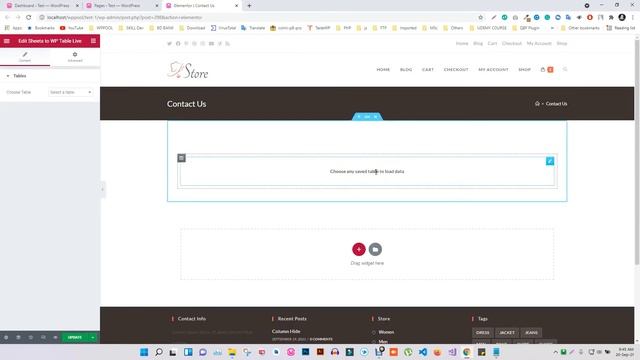Click the site search magnifier icon

[x=565, y=69]
